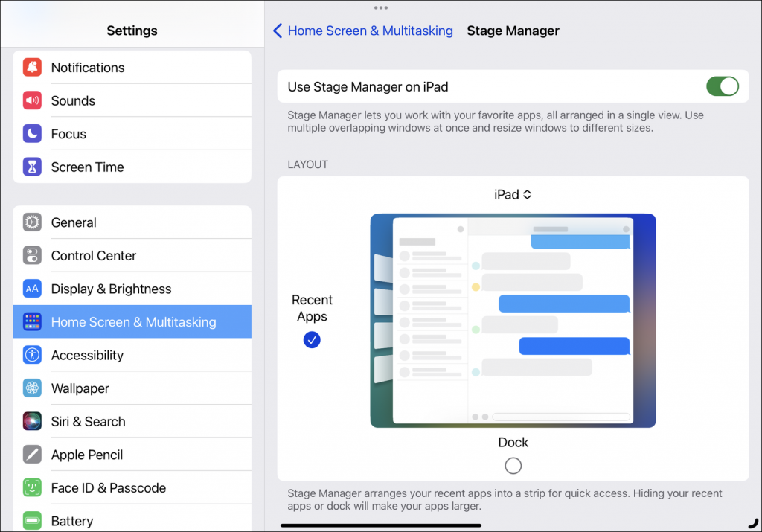Screen dimensions: 762x532
Task: Open Apple Pencil settings from the sidebar
Action: pyautogui.click(x=32, y=454)
